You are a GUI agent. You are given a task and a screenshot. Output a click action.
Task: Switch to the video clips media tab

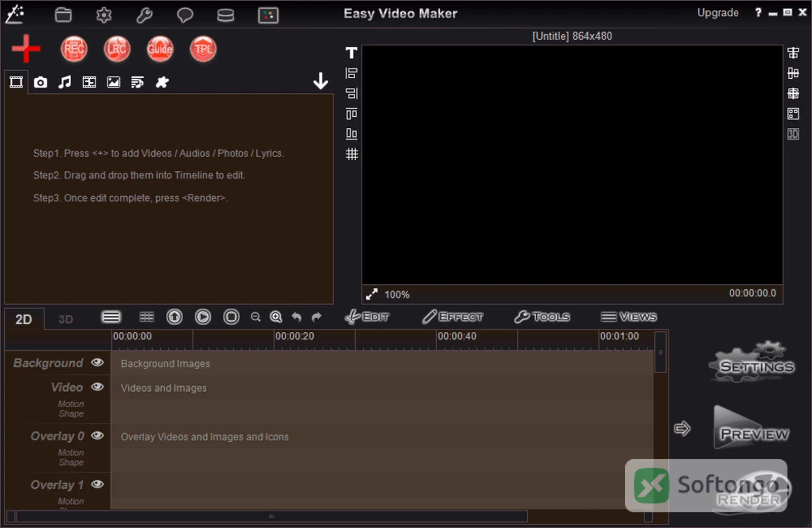tap(16, 82)
